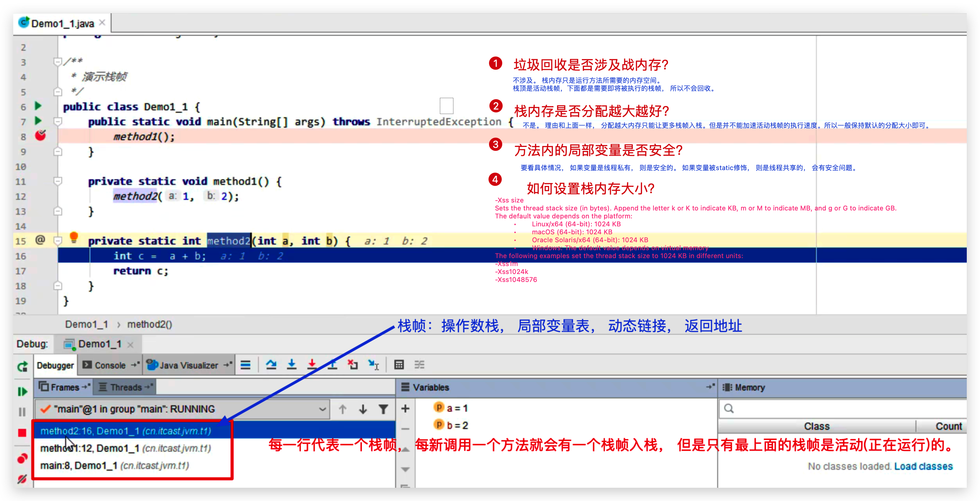Click the Rerun Demo1_1 icon
The height and width of the screenshot is (501, 980).
tap(22, 366)
